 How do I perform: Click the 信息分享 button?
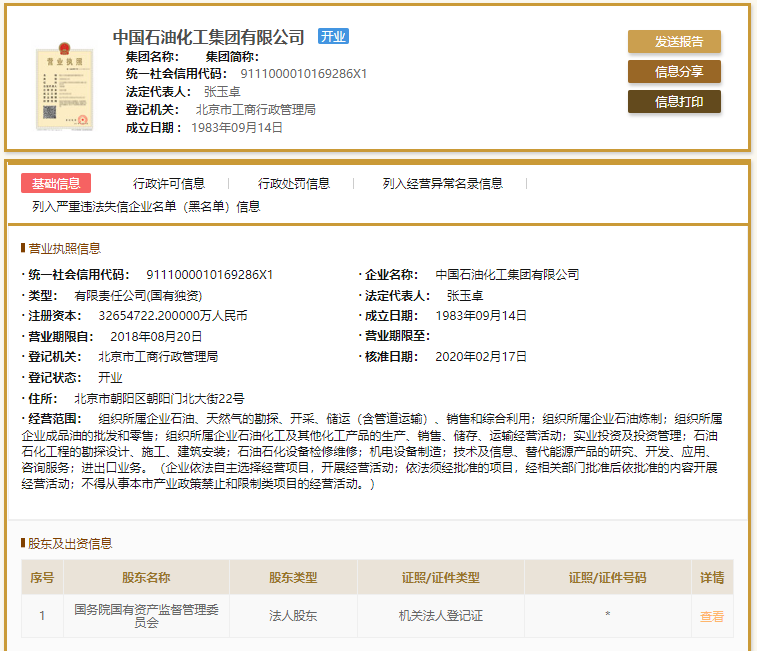[674, 71]
